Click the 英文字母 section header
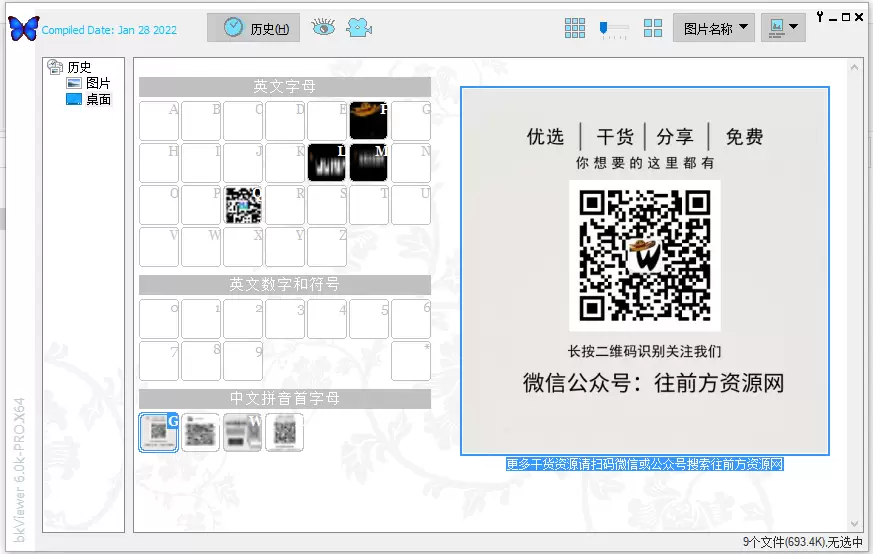 [x=285, y=86]
